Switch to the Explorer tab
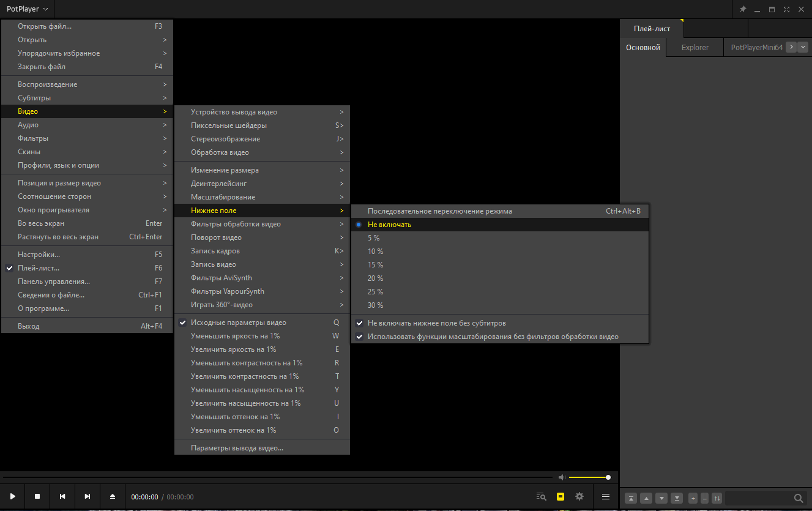Viewport: 812px width, 511px height. tap(695, 47)
